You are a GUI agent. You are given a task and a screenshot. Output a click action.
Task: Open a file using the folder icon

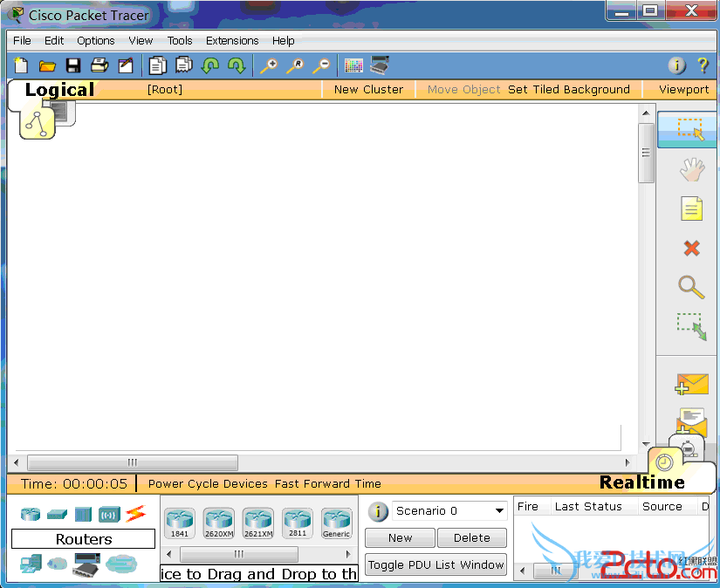pos(47,66)
